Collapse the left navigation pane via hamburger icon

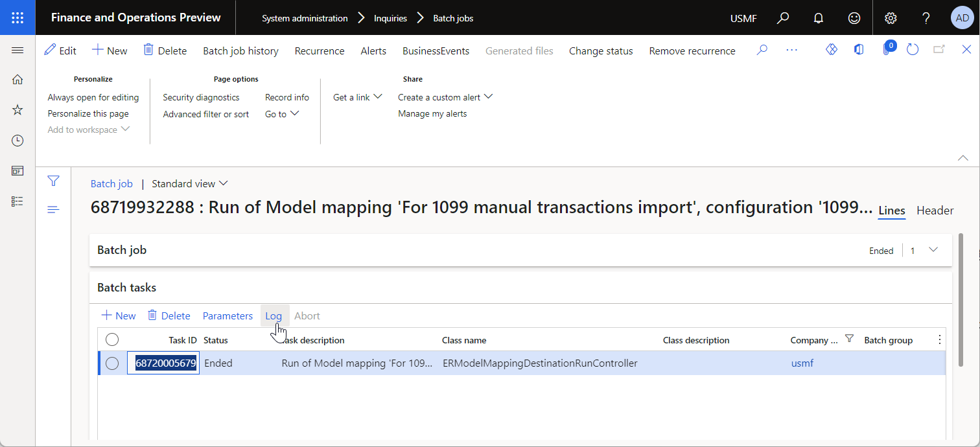pos(17,49)
